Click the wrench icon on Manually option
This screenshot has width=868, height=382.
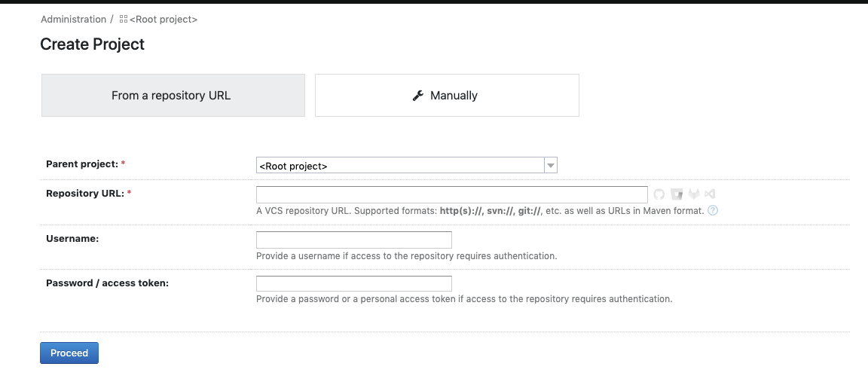pos(418,95)
